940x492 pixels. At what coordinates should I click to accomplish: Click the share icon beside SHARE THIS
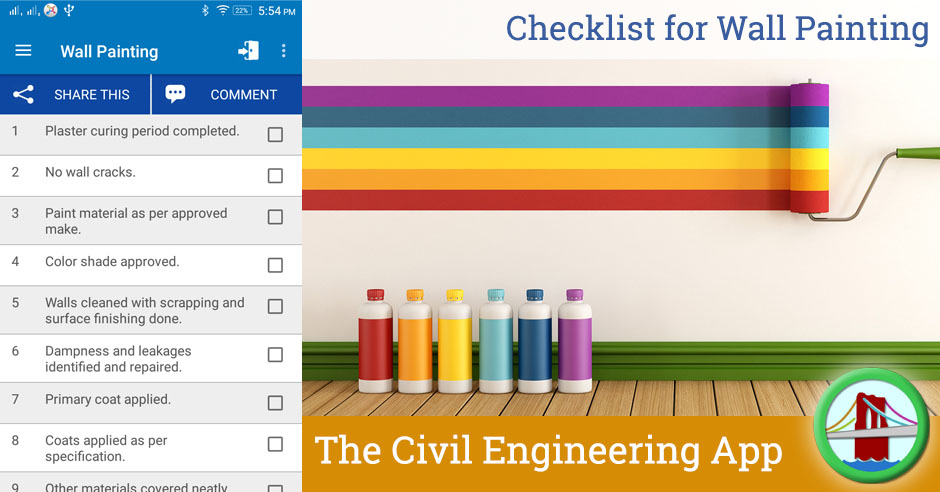coord(23,94)
